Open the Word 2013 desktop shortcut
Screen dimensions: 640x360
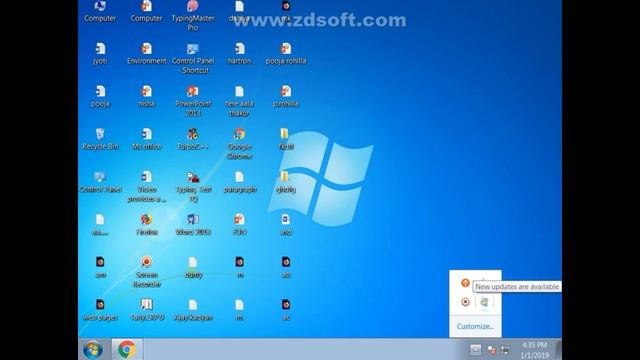click(193, 220)
